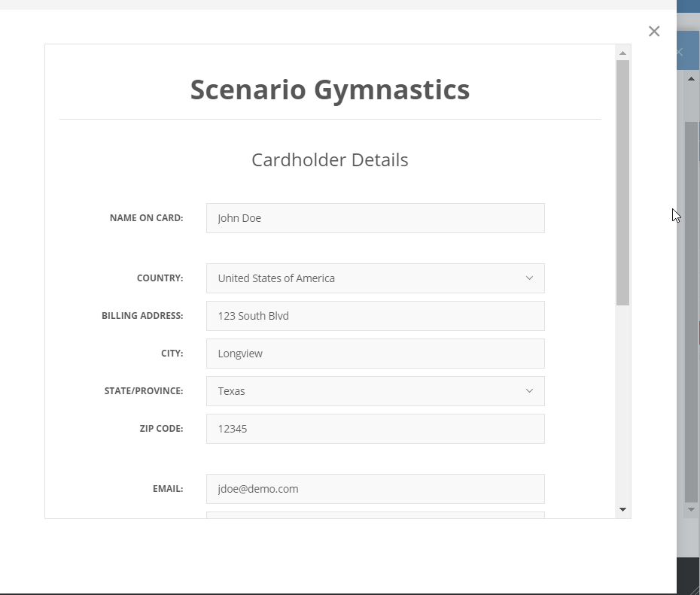Click the partially visible field below Email
The image size is (700, 595).
pos(376,515)
